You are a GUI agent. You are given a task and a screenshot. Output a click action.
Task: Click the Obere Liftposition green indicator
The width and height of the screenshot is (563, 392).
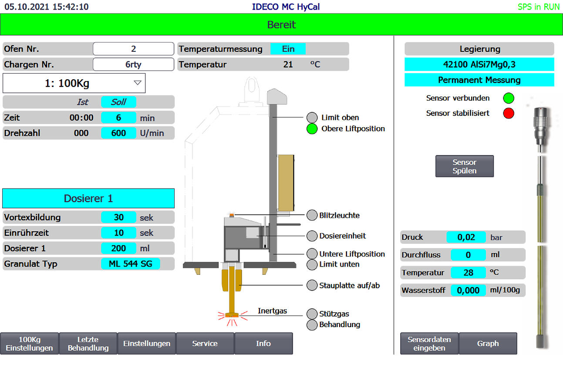click(312, 129)
